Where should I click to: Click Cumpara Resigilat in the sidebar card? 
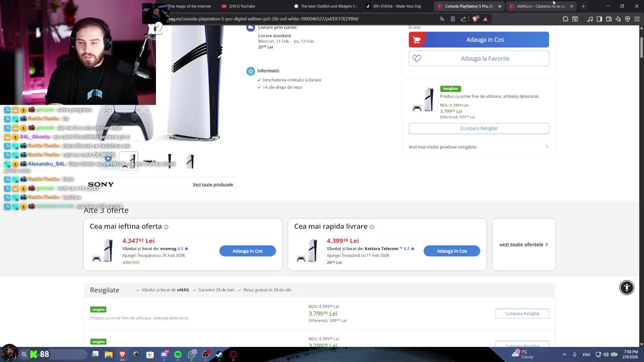[x=478, y=128]
